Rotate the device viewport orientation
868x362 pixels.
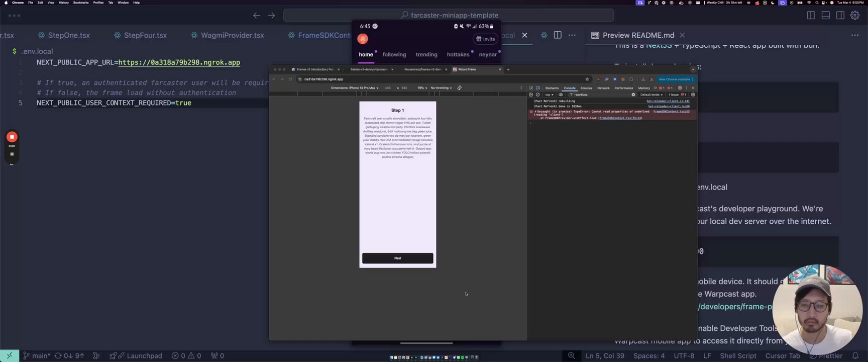[459, 88]
